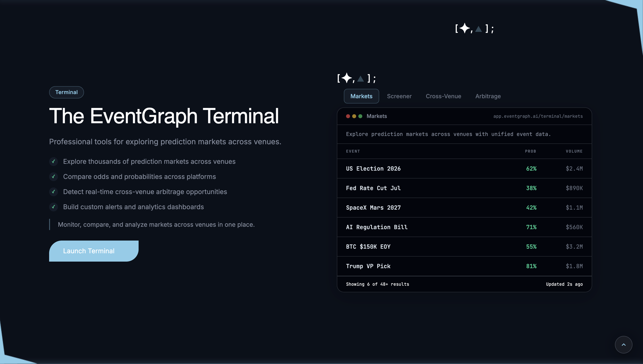Expand the BTC $150K EOY market row

click(464, 246)
